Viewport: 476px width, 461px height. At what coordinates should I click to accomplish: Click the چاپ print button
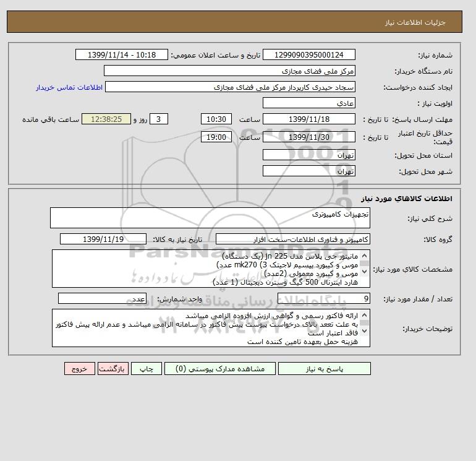point(147,369)
